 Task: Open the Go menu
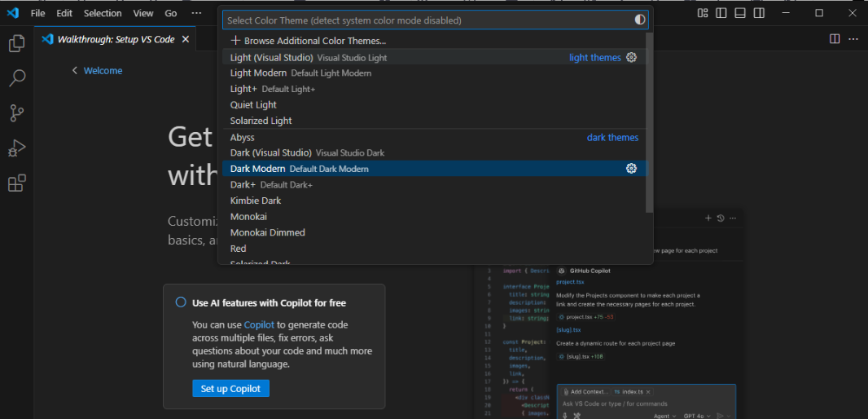[x=171, y=13]
